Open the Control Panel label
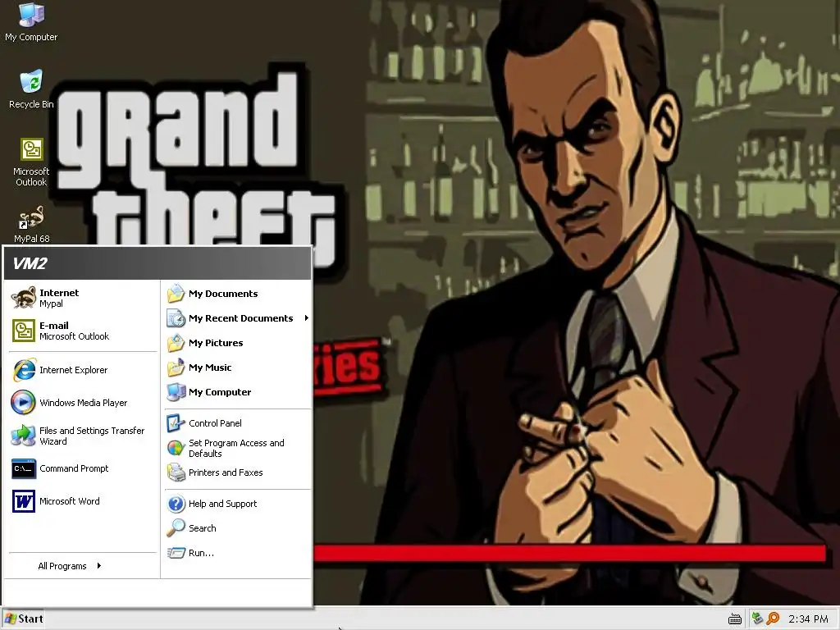The image size is (840, 630). click(x=215, y=423)
